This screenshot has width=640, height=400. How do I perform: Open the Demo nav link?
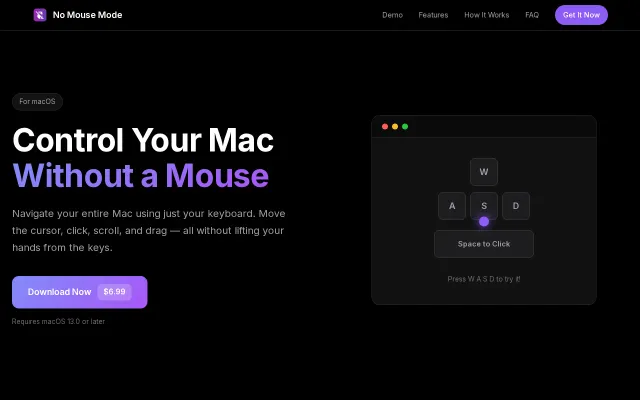coord(392,15)
